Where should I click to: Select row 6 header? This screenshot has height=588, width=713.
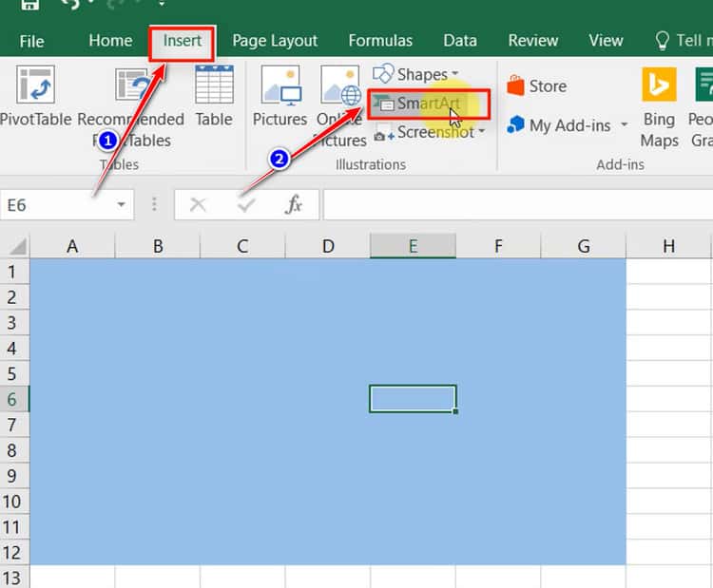click(14, 399)
